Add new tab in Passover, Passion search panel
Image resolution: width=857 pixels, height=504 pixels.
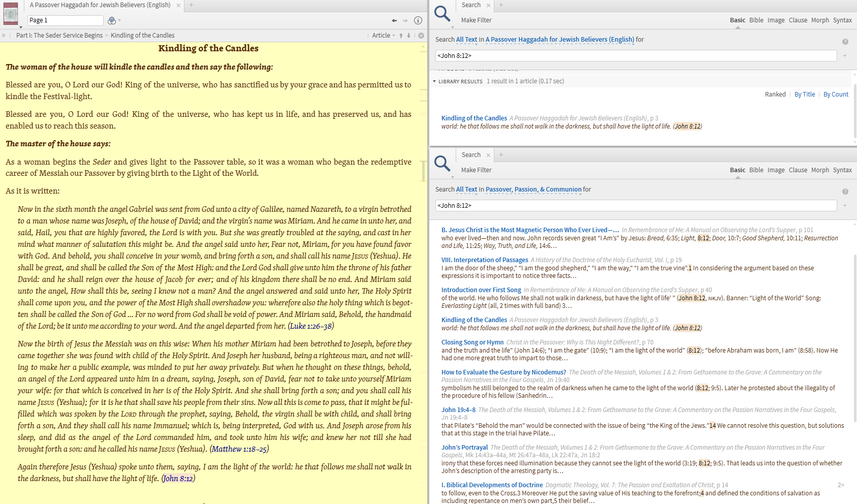click(501, 155)
